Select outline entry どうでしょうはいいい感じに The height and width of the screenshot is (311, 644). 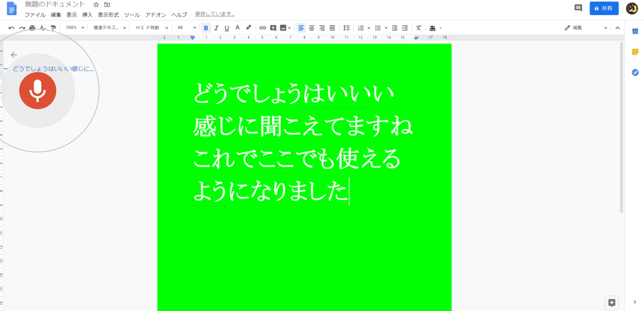tap(53, 69)
